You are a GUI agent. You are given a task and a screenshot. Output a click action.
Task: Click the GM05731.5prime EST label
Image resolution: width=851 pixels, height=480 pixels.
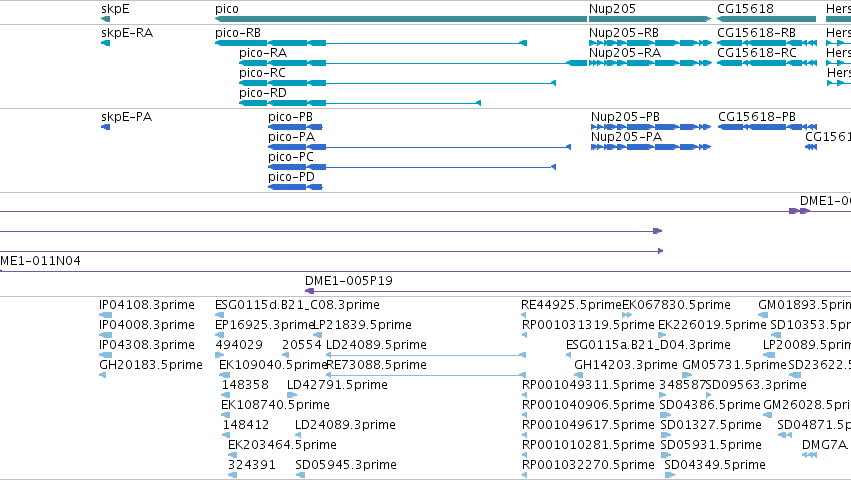[734, 365]
